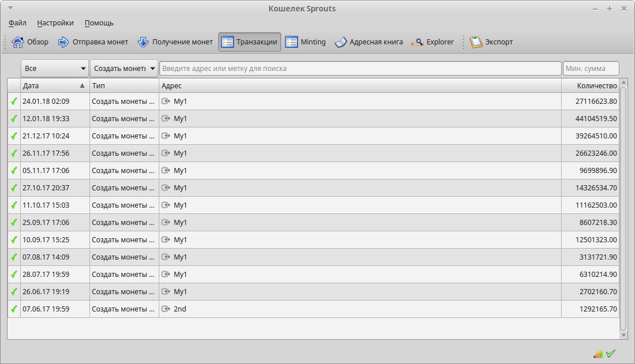Click the address icon beside the 2nd label

click(165, 309)
